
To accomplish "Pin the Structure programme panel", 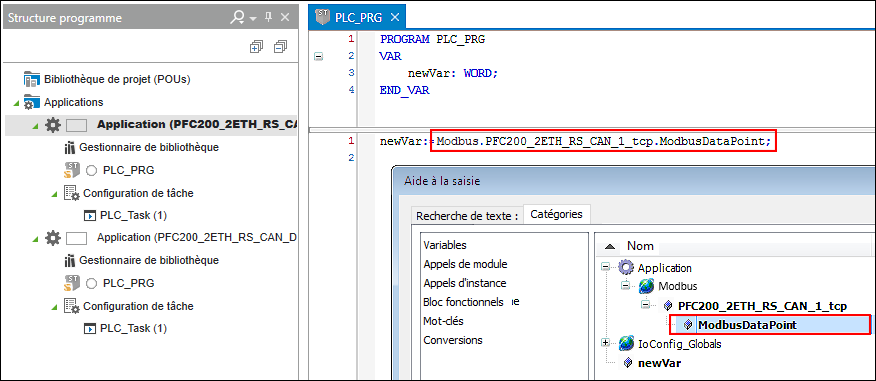I will (x=268, y=18).
